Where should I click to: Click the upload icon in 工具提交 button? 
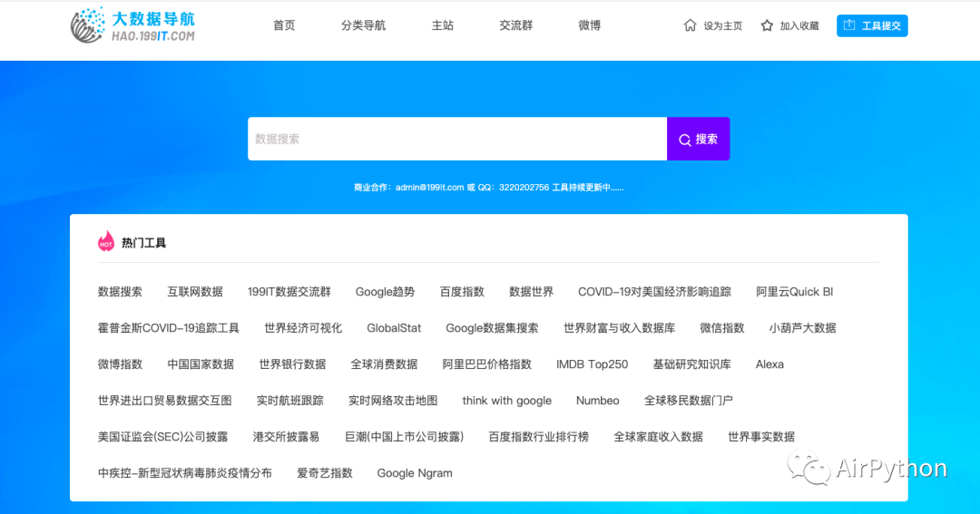[x=849, y=25]
